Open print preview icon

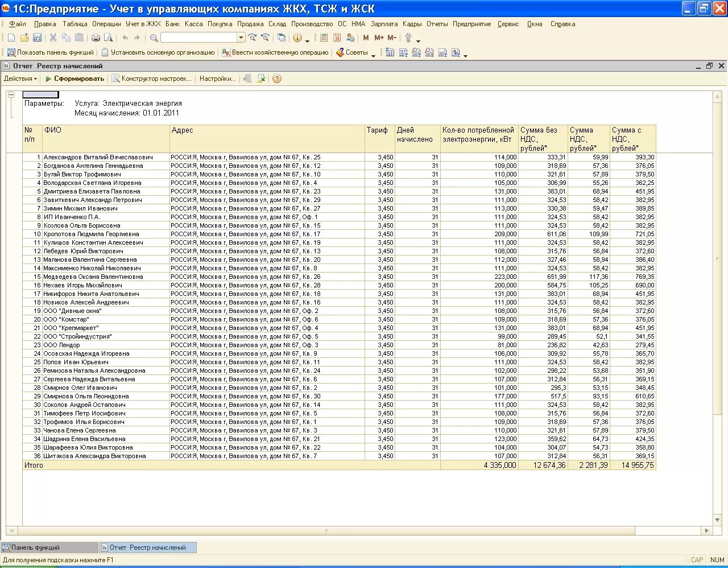[x=107, y=38]
